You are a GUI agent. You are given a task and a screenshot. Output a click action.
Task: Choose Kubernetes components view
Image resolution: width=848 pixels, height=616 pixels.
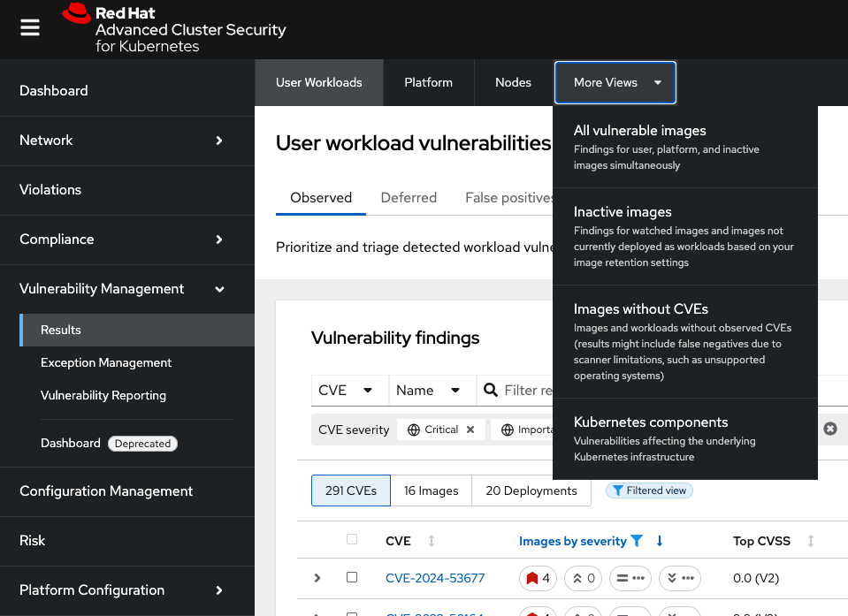685,438
